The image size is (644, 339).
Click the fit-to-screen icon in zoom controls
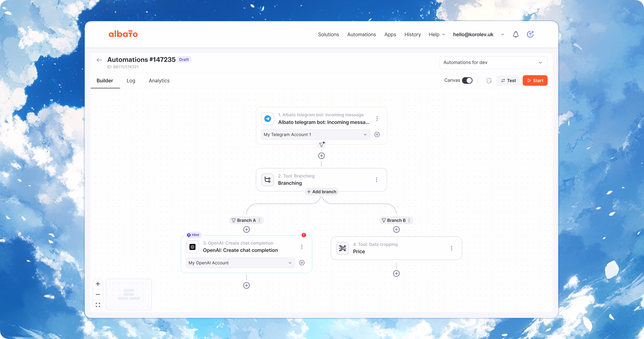tap(98, 305)
